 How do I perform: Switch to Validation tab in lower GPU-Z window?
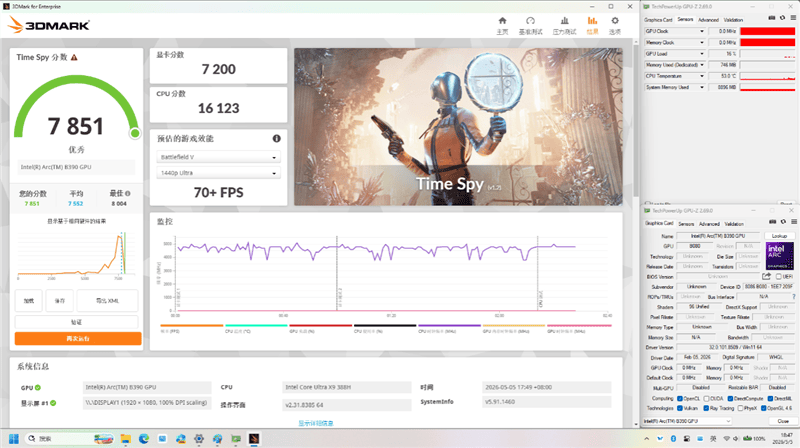734,223
